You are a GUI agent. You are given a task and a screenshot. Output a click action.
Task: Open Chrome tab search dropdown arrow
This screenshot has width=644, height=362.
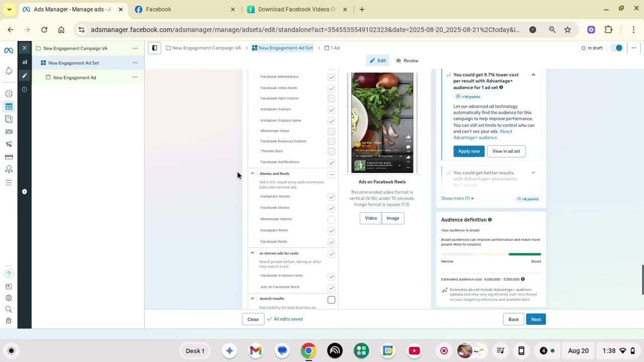[9, 9]
